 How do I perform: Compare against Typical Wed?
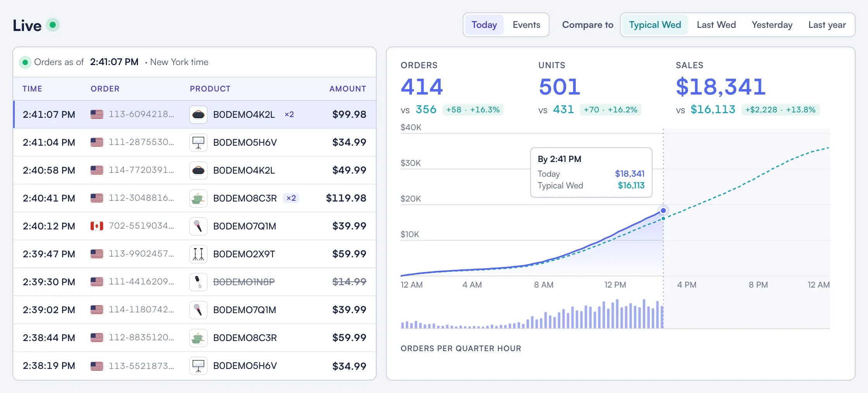655,25
